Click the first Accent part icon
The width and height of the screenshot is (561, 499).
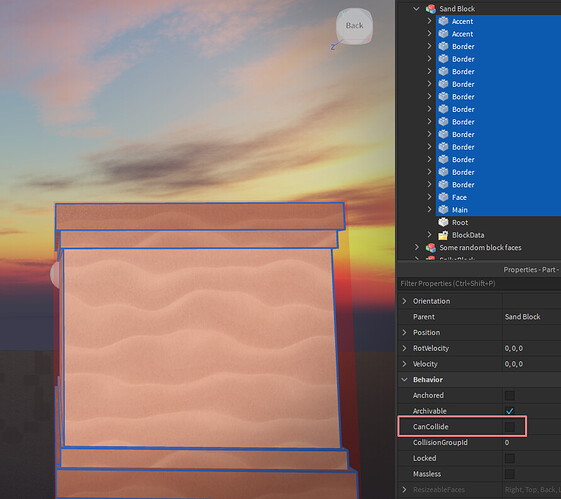[x=443, y=21]
